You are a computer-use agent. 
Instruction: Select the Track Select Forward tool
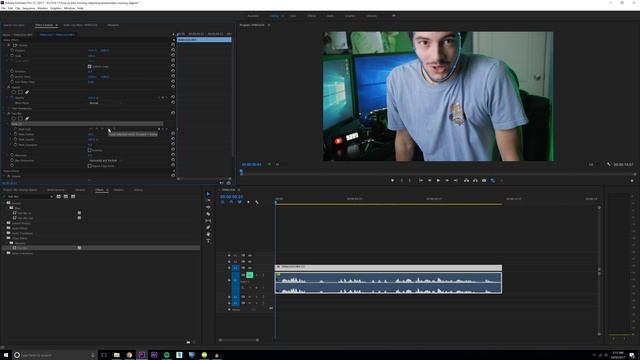pos(208,201)
